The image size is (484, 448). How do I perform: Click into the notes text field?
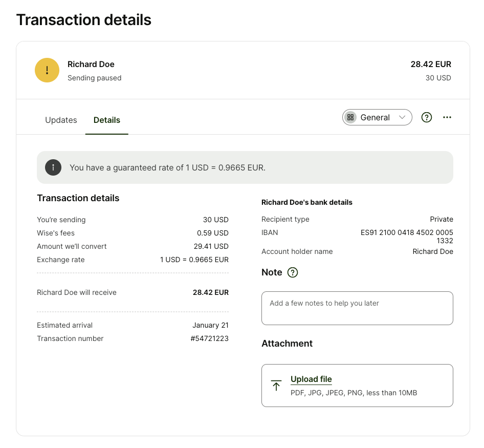[x=357, y=308]
